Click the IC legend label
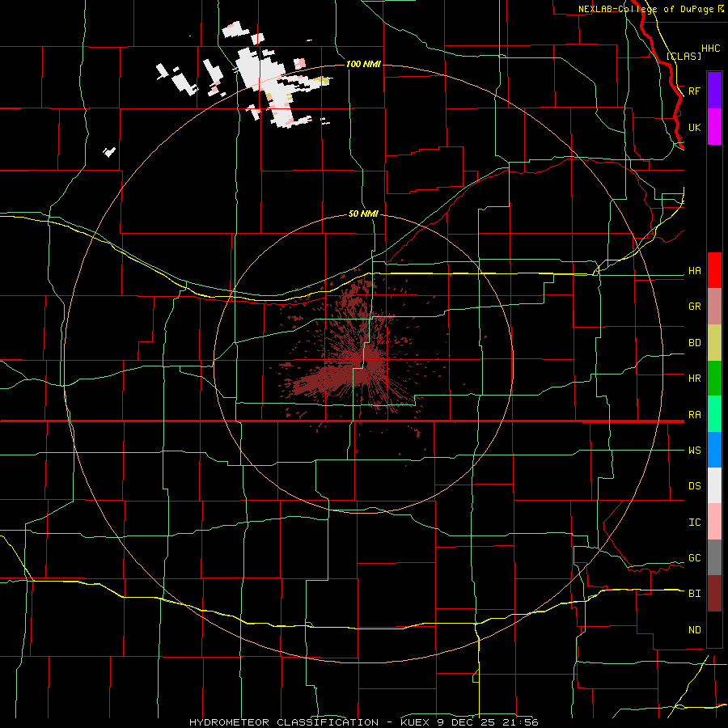728x728 pixels. pyautogui.click(x=695, y=522)
